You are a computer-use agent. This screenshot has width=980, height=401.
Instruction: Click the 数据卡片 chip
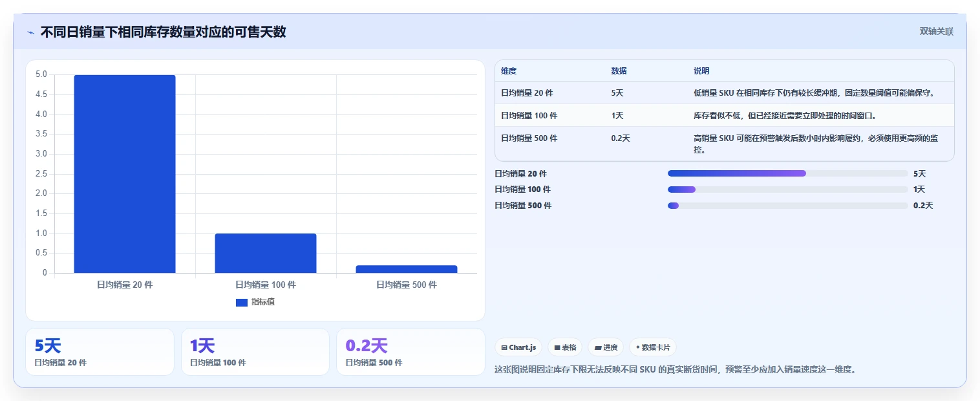pos(653,347)
